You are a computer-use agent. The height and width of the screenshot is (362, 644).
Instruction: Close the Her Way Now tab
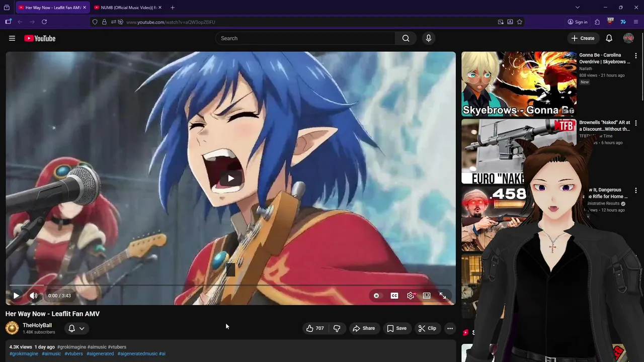coord(84,8)
